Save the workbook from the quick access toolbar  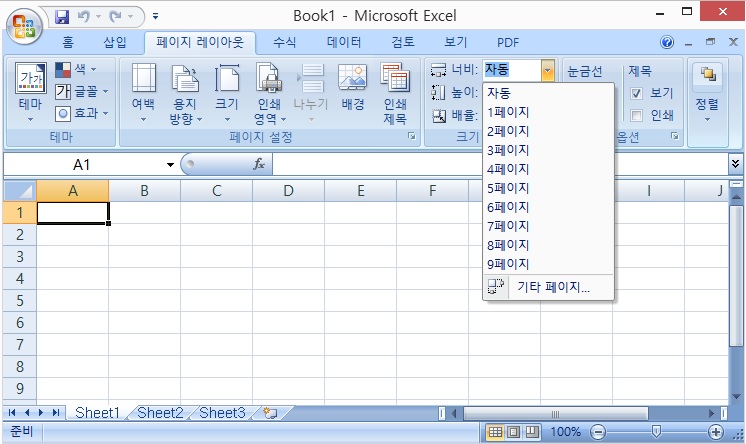click(62, 17)
